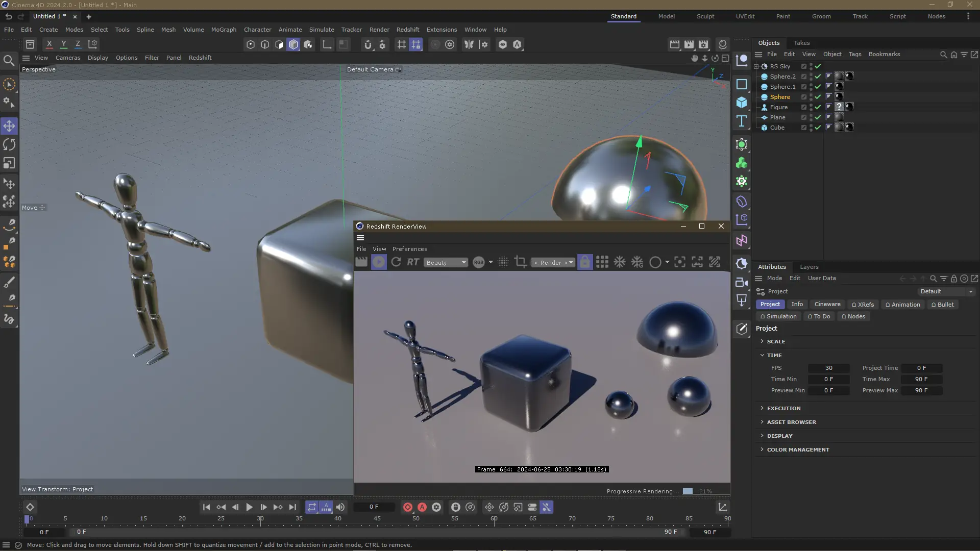Click the Text spline tool icon

(x=742, y=121)
